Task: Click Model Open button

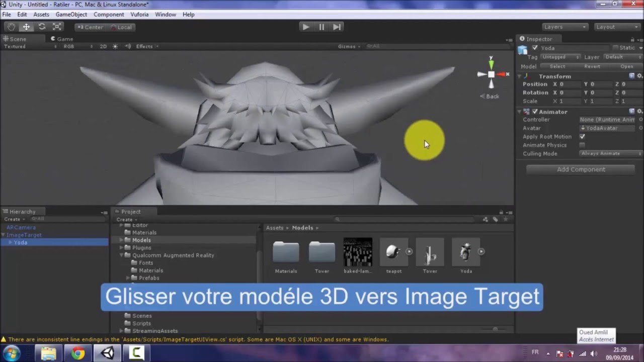Action: tap(626, 66)
